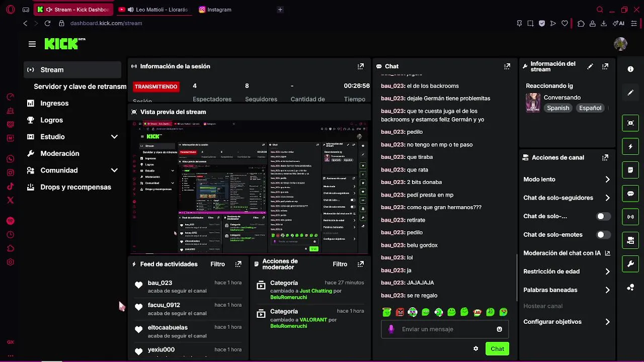Open Restricción de edad options
This screenshot has width=644, height=362.
coord(567,271)
